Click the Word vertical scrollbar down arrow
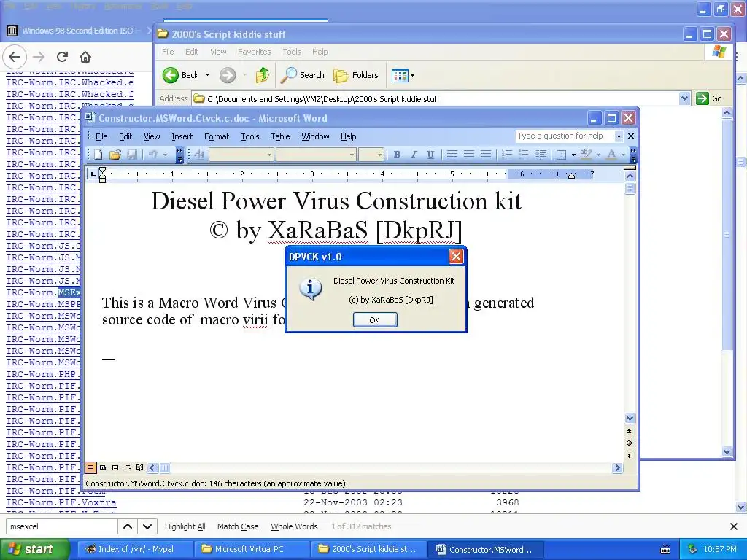Viewport: 747px width, 560px height. coord(630,419)
